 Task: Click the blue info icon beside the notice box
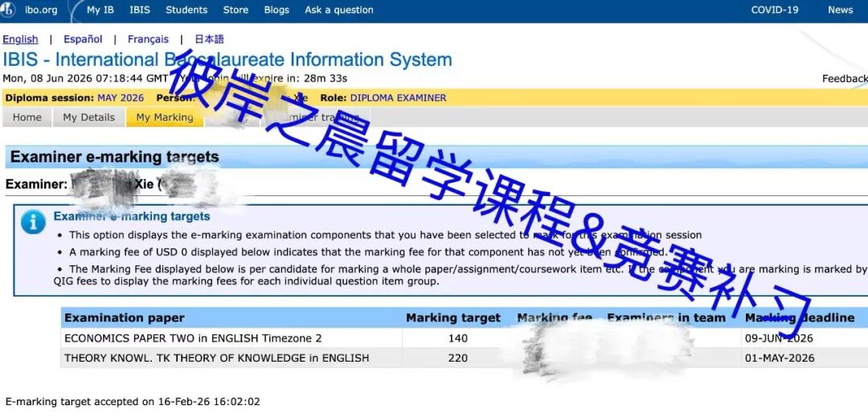33,223
